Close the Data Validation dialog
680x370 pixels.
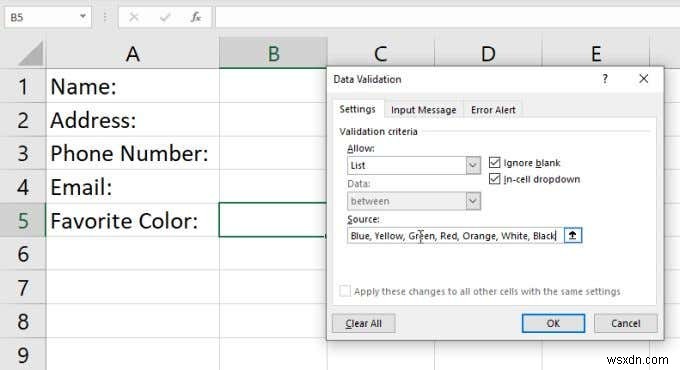tap(644, 79)
